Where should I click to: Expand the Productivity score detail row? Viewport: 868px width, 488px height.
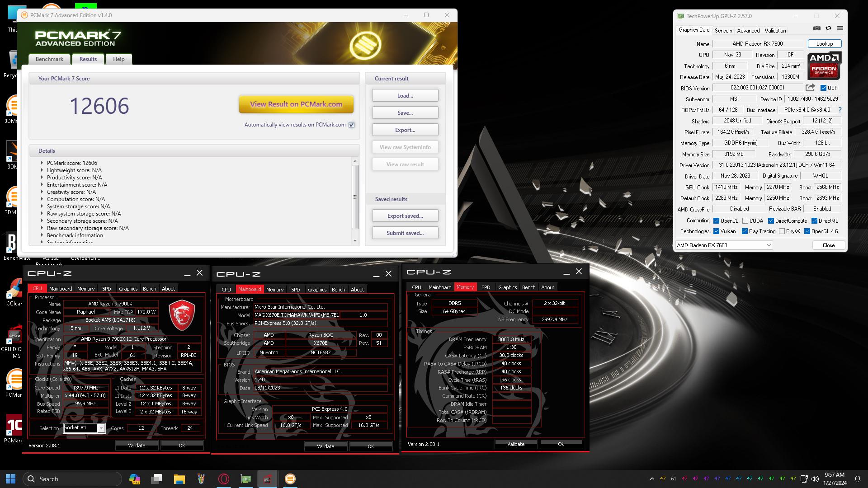pos(42,178)
